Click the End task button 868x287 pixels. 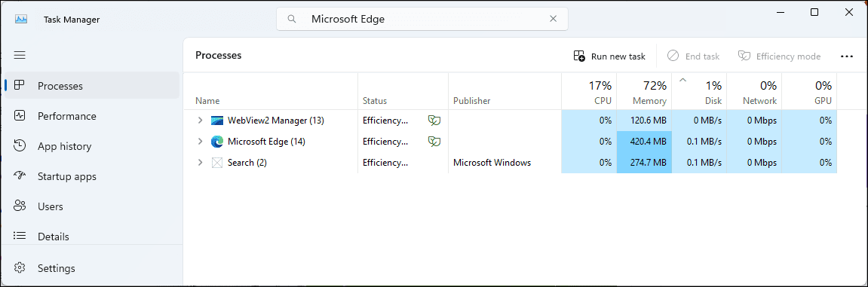click(x=693, y=56)
